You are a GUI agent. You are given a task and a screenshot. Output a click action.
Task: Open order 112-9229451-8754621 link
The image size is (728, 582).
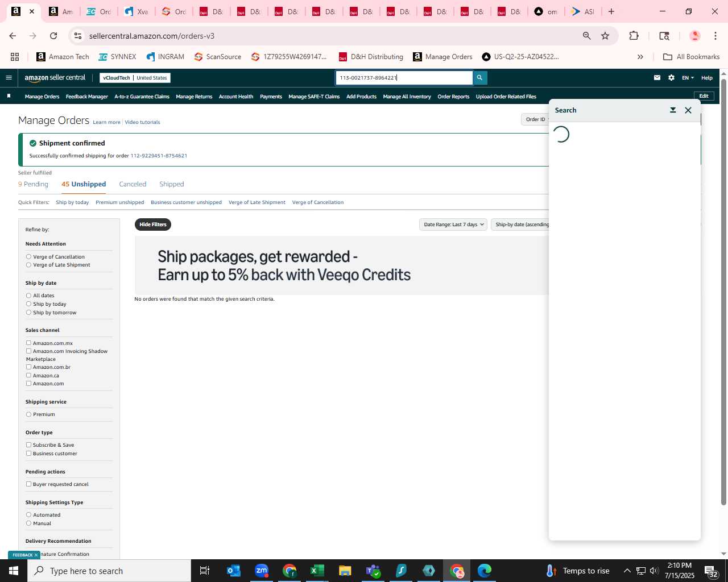tap(159, 156)
